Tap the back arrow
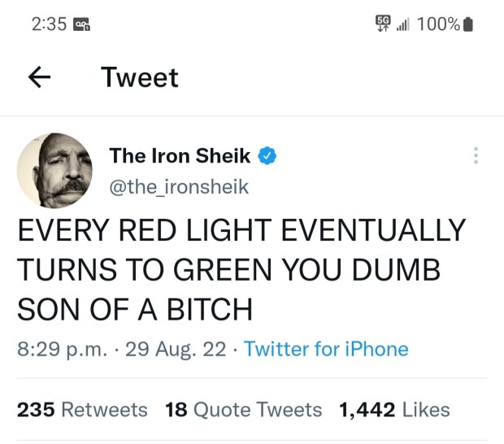 coord(40,77)
